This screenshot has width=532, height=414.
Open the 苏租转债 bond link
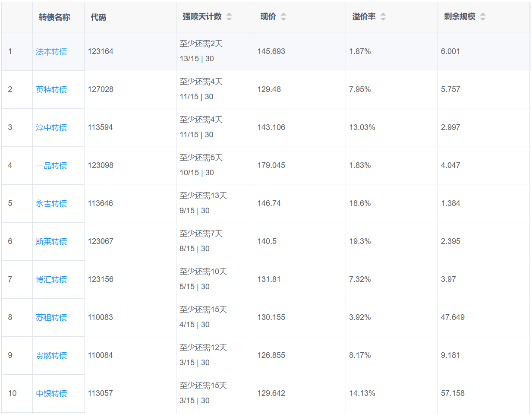51,318
